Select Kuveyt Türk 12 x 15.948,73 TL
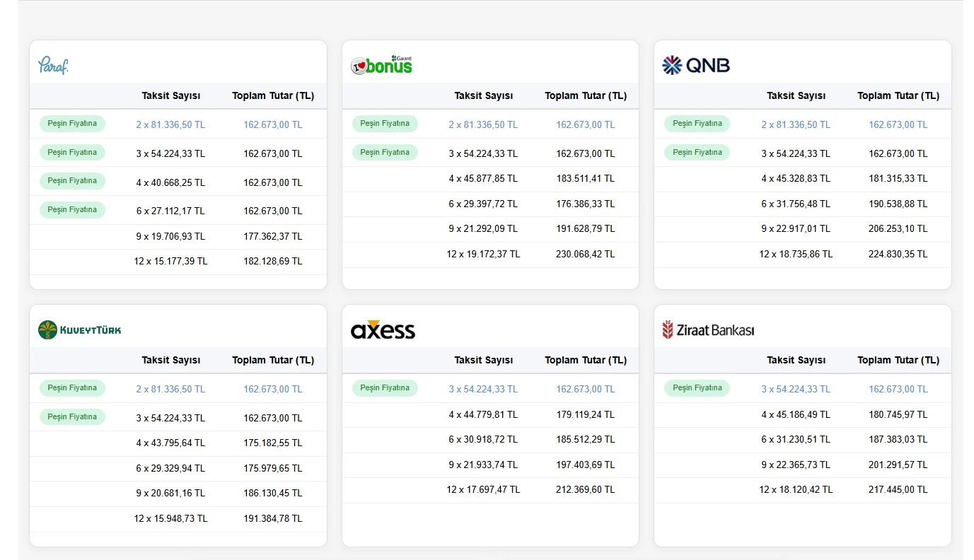 (x=170, y=518)
